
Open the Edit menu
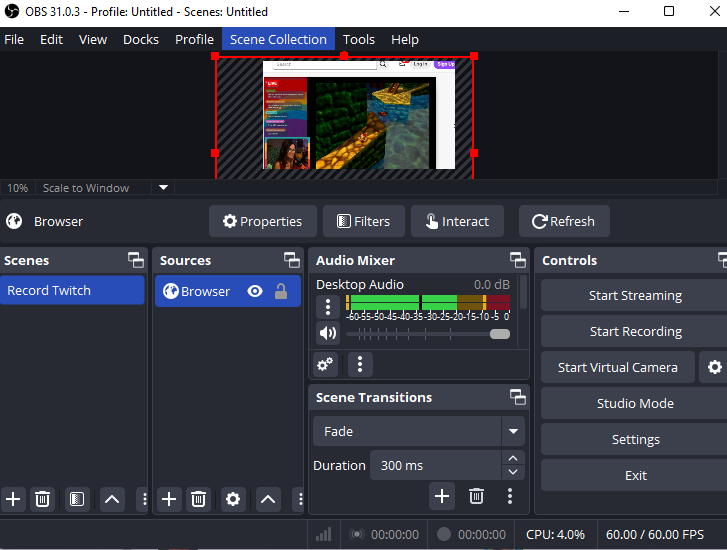(51, 39)
